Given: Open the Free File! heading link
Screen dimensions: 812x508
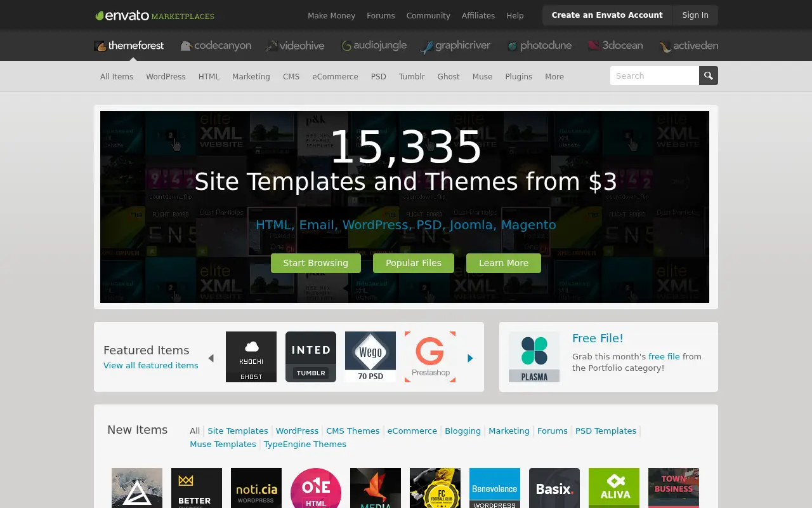Looking at the screenshot, I should (598, 338).
